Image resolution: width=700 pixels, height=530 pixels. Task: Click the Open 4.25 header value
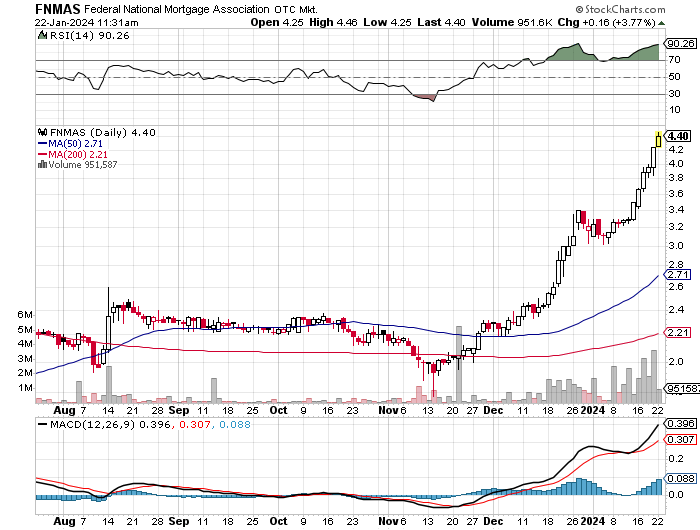tap(277, 22)
